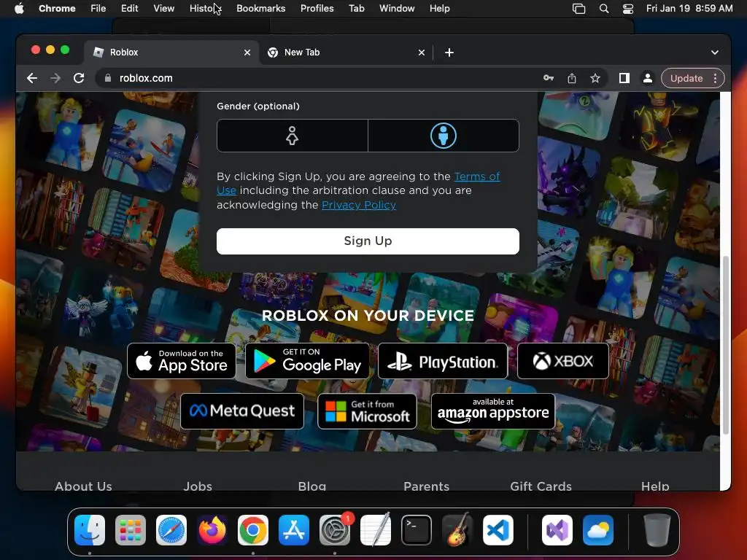Open the PlayStation badge

pos(443,361)
